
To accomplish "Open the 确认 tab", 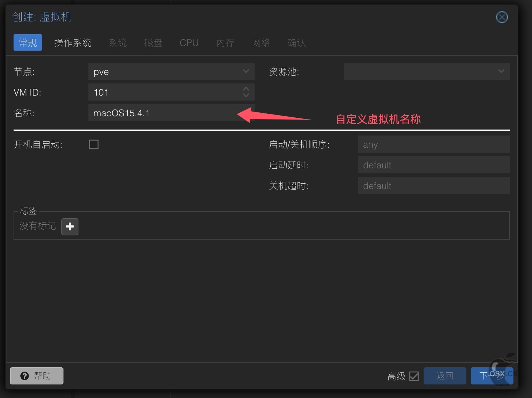I will [x=297, y=43].
